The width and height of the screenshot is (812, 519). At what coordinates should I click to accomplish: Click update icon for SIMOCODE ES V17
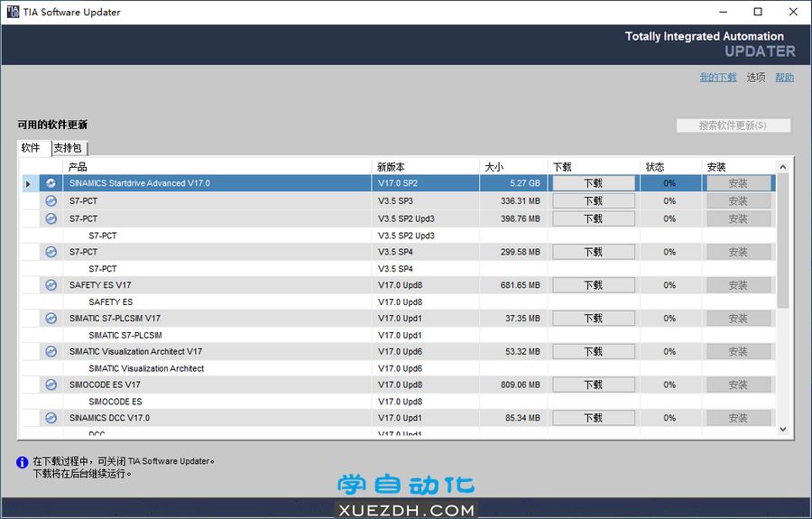tap(51, 385)
